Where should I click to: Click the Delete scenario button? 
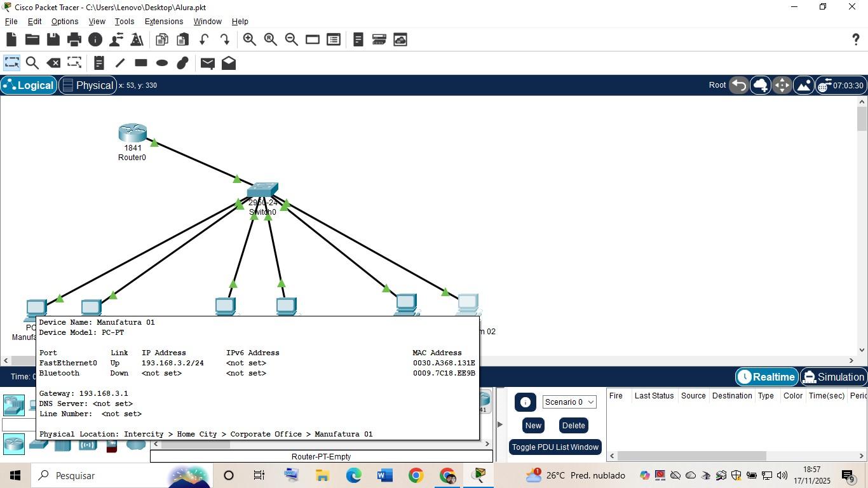click(x=573, y=426)
